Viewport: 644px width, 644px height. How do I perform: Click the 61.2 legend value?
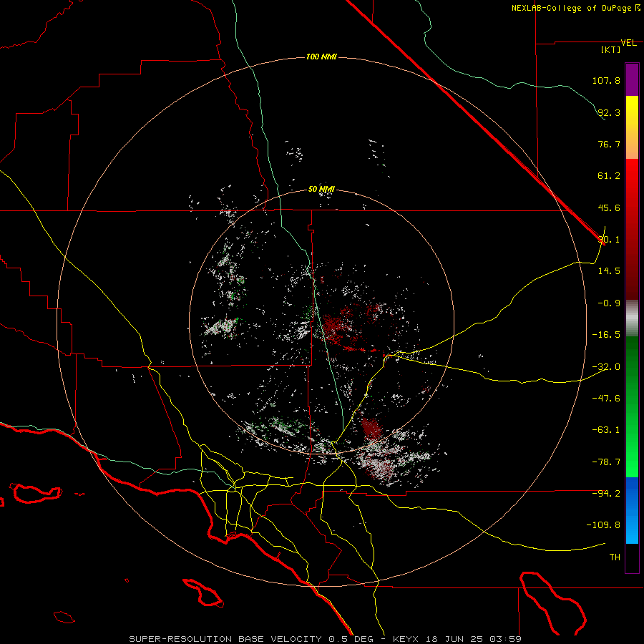point(609,176)
